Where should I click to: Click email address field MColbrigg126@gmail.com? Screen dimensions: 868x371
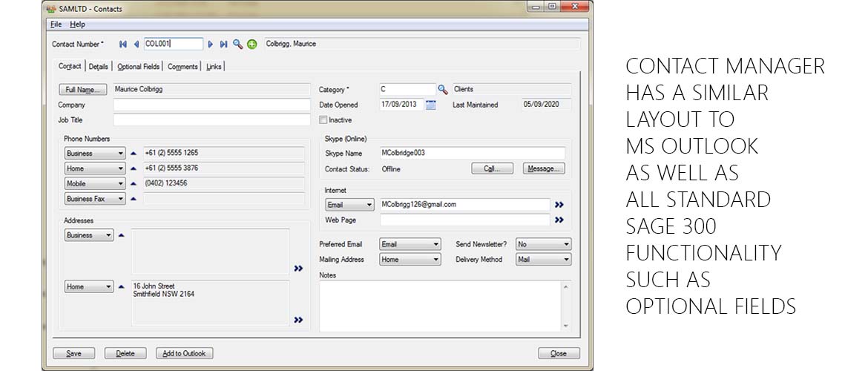pos(465,205)
